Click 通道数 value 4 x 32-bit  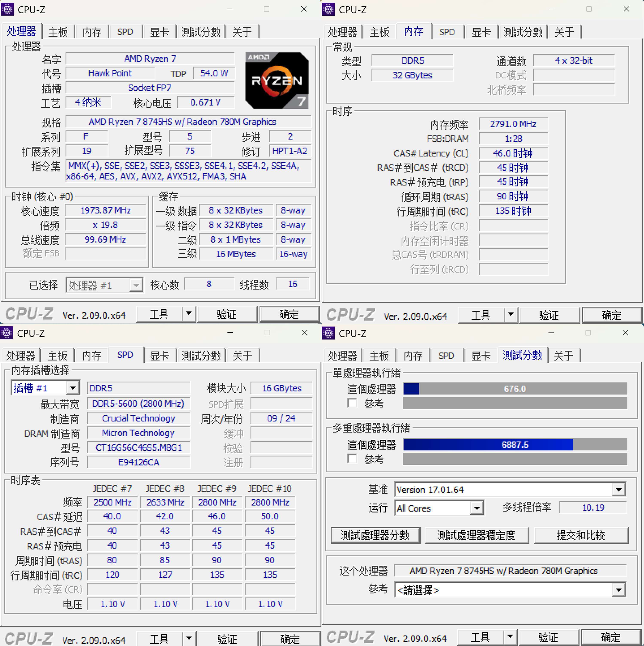[x=574, y=61]
